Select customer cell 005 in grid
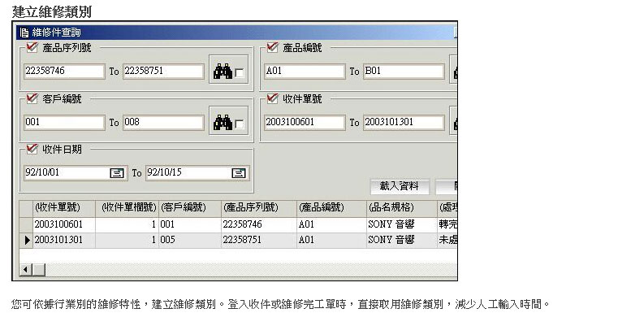 click(190, 240)
